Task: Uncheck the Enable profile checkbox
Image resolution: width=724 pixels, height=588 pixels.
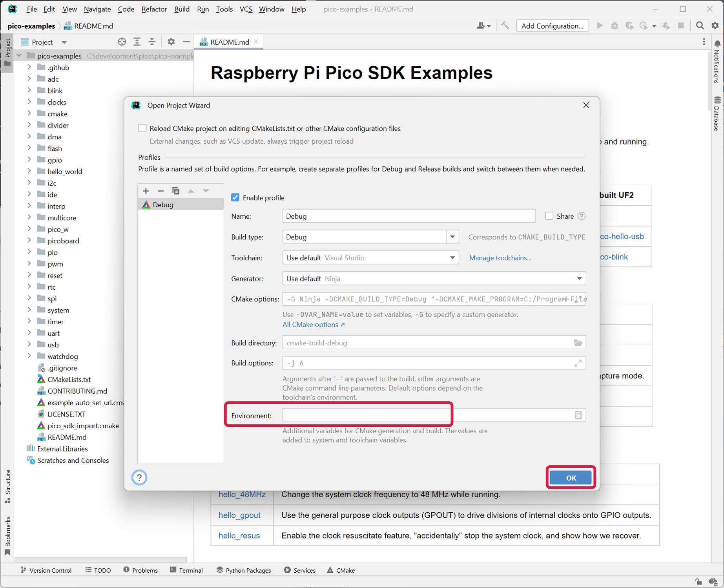Action: [235, 197]
